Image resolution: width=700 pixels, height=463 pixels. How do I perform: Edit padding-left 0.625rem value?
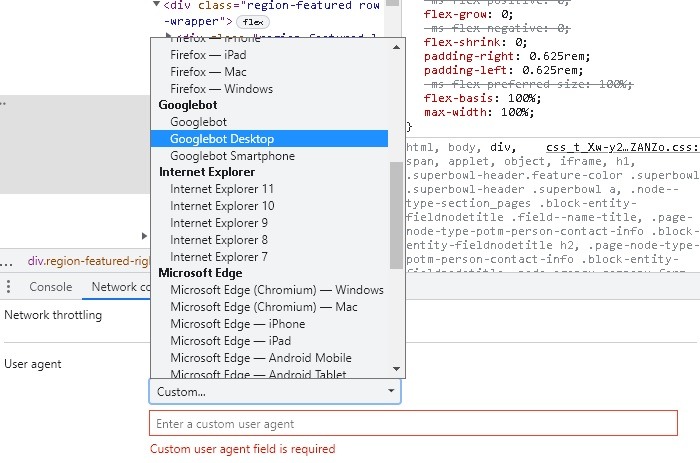pos(549,70)
